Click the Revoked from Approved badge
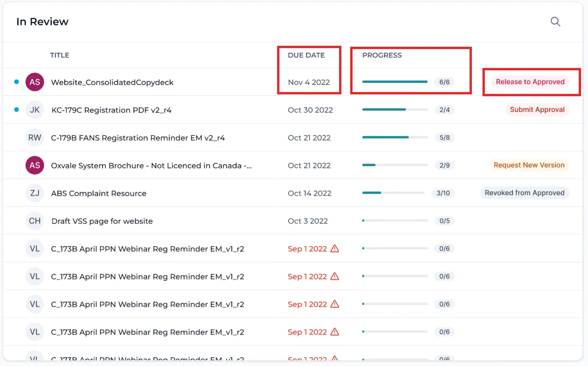 click(x=525, y=193)
